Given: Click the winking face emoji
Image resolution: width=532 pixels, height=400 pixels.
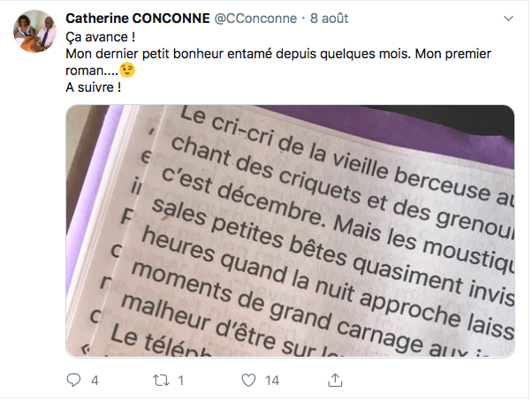Looking at the screenshot, I should click(127, 70).
